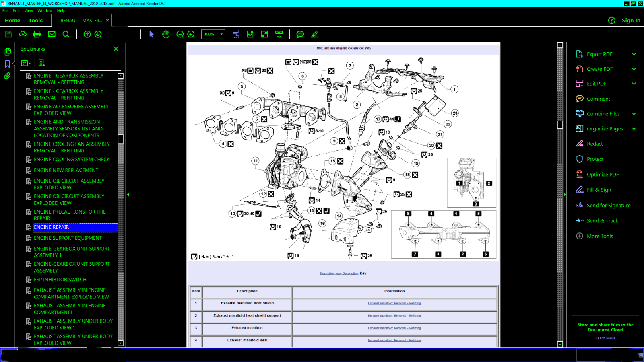
Task: Open attachments paperclip panel icon
Action: click(7, 76)
